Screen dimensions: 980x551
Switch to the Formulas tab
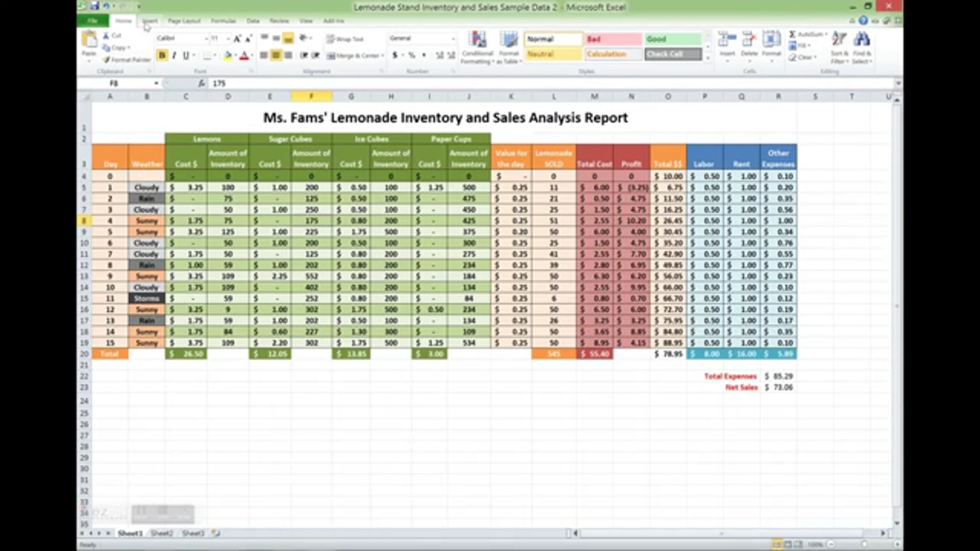click(223, 21)
